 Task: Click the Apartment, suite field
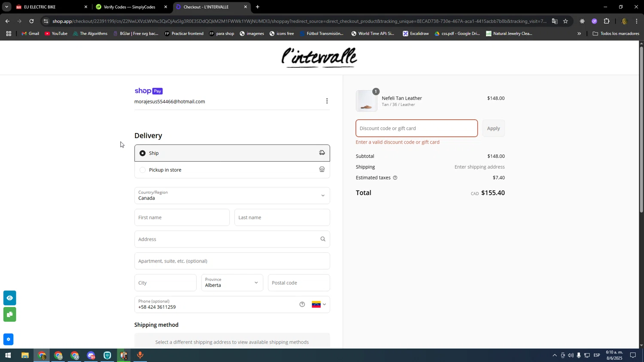(x=232, y=261)
